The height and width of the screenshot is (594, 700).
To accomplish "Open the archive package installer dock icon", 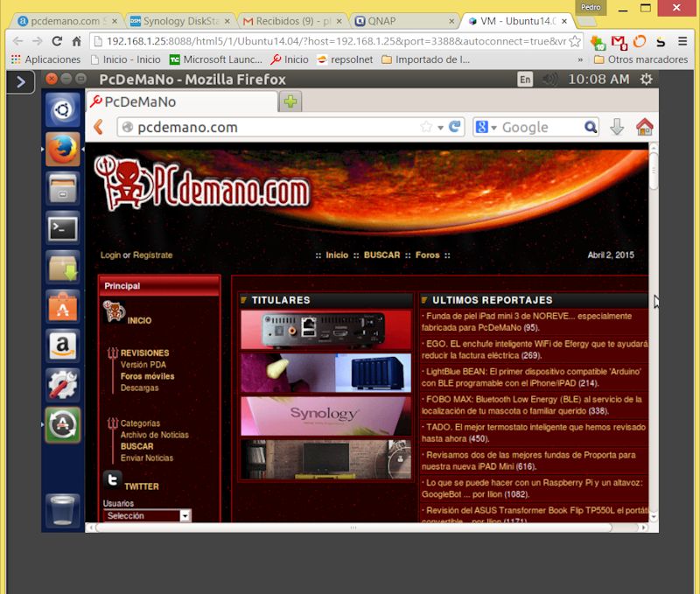I will pos(62,268).
